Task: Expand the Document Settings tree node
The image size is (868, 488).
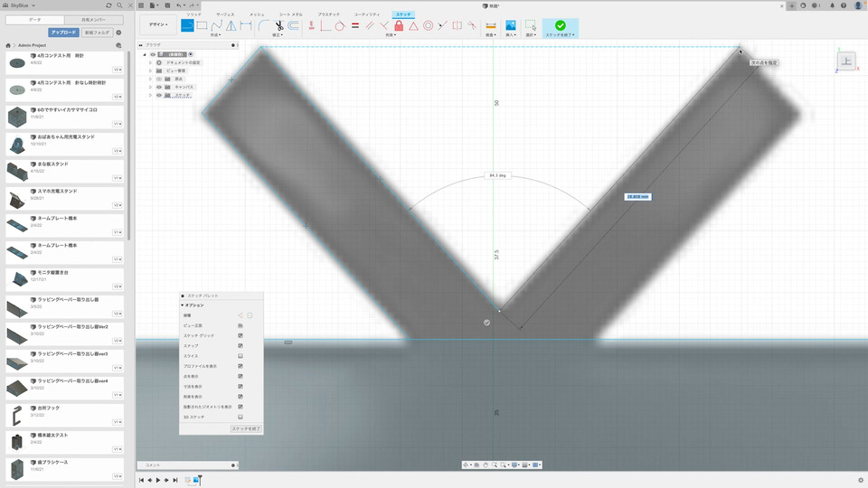Action: [x=151, y=62]
